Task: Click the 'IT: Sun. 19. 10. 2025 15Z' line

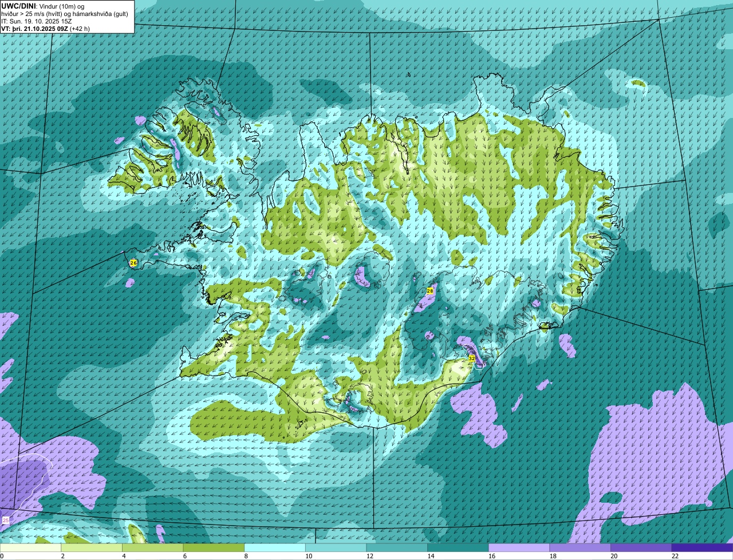Action: pyautogui.click(x=37, y=21)
